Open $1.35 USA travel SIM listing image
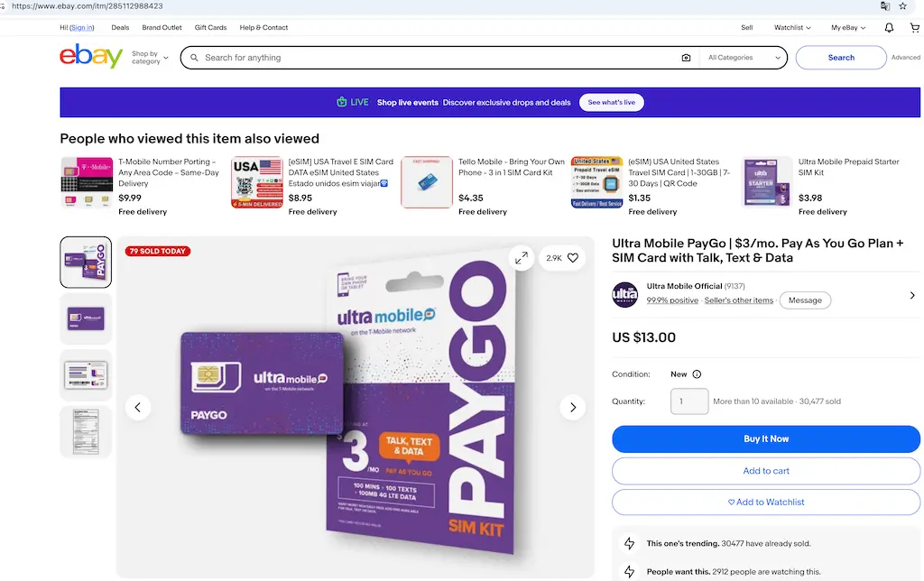Screen dimensions: 924x581 click(x=597, y=182)
